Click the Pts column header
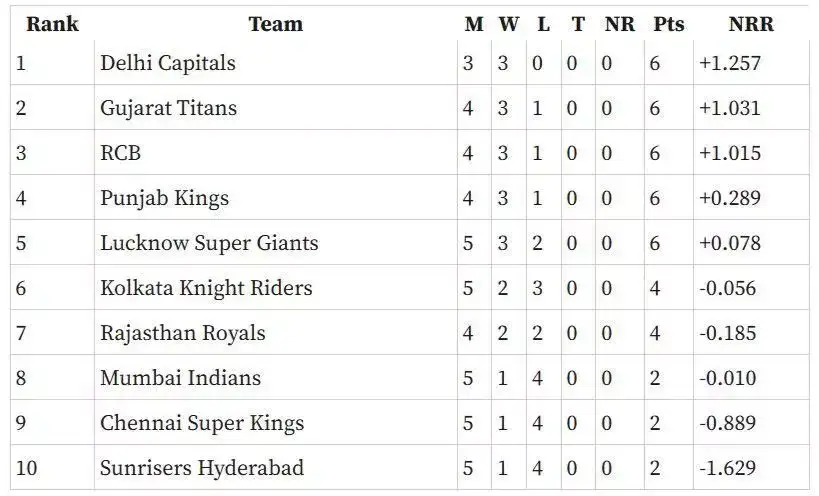 tap(668, 24)
